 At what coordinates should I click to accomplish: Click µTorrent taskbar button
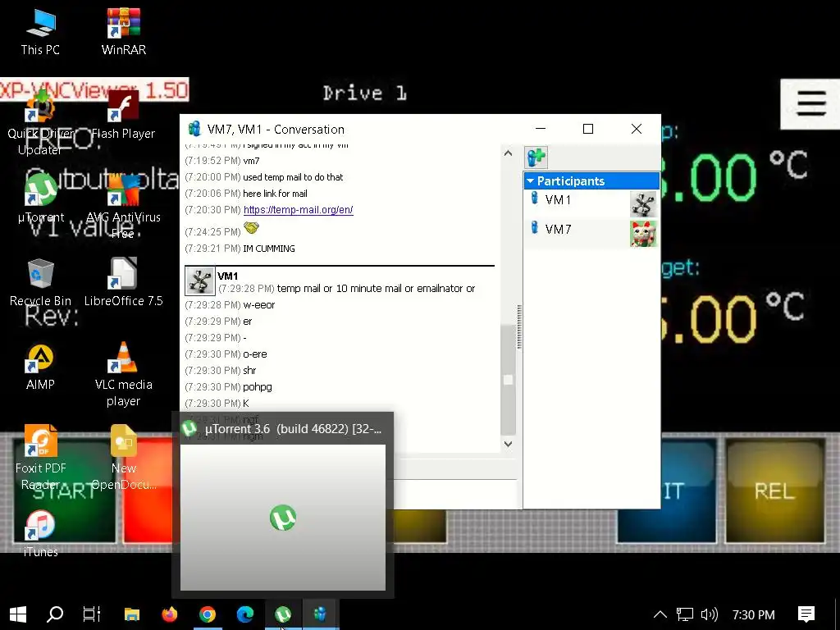click(283, 614)
